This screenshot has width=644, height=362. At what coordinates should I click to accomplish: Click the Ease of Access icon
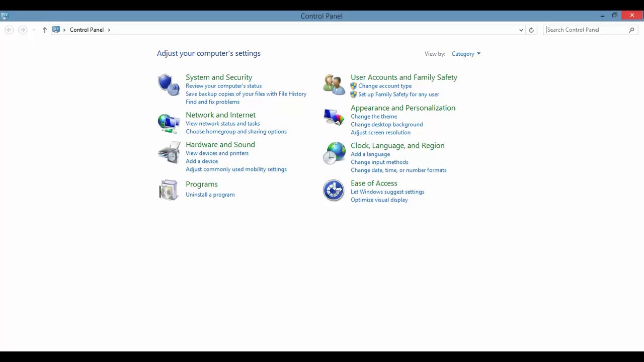coord(334,190)
